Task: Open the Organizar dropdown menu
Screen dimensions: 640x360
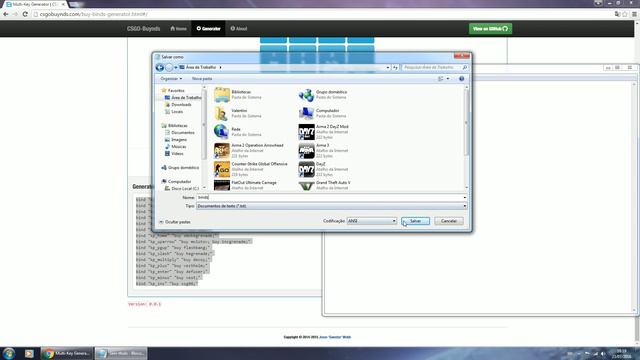Action: (x=171, y=79)
